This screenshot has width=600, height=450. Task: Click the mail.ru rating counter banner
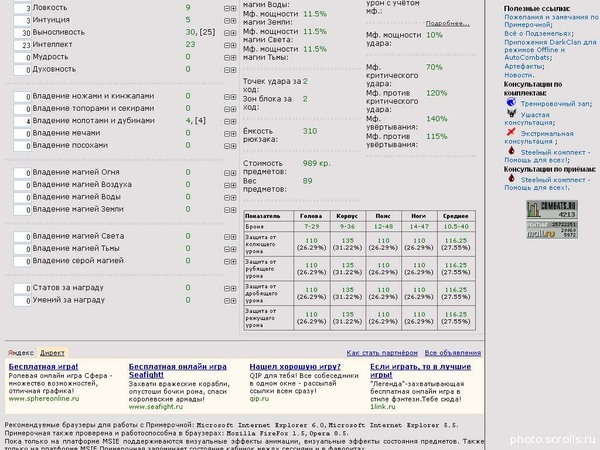(x=552, y=230)
